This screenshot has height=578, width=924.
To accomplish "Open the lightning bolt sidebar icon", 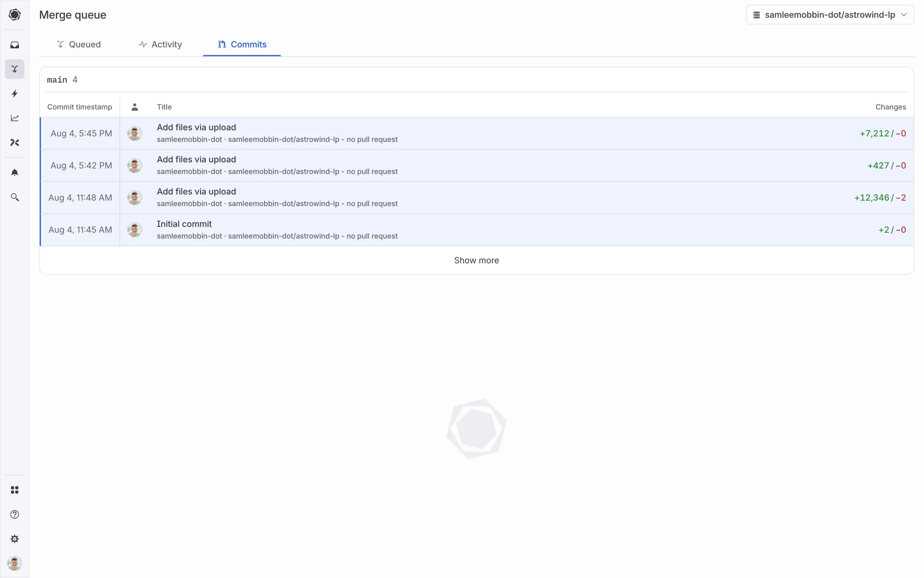I will [14, 93].
